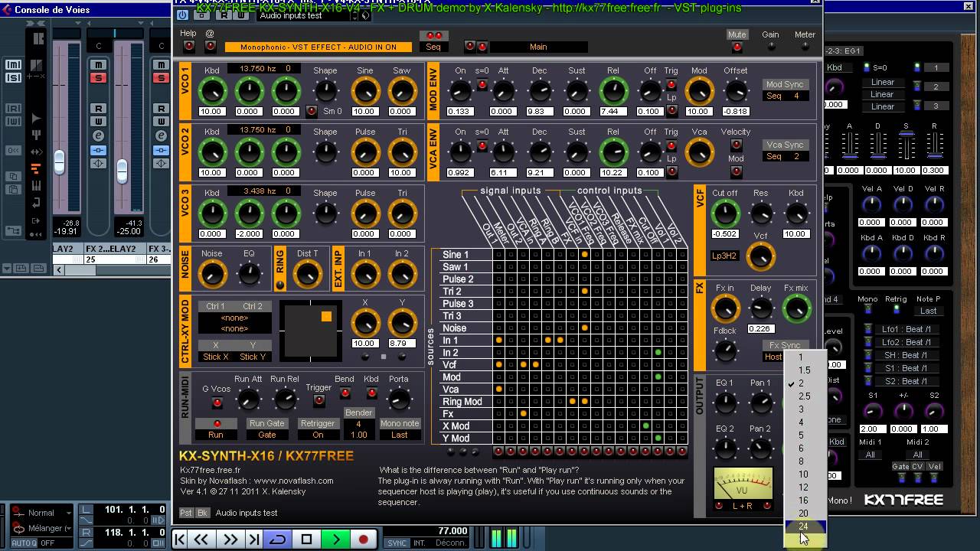This screenshot has height=551, width=980.
Task: Start playback with the green play button
Action: click(x=335, y=540)
